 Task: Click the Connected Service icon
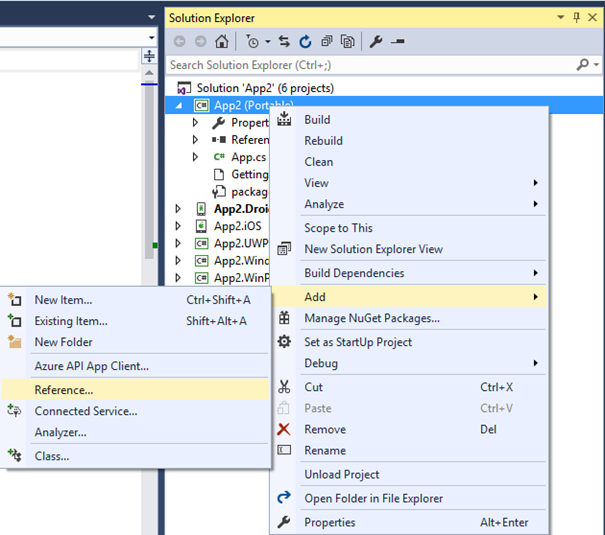(14, 410)
